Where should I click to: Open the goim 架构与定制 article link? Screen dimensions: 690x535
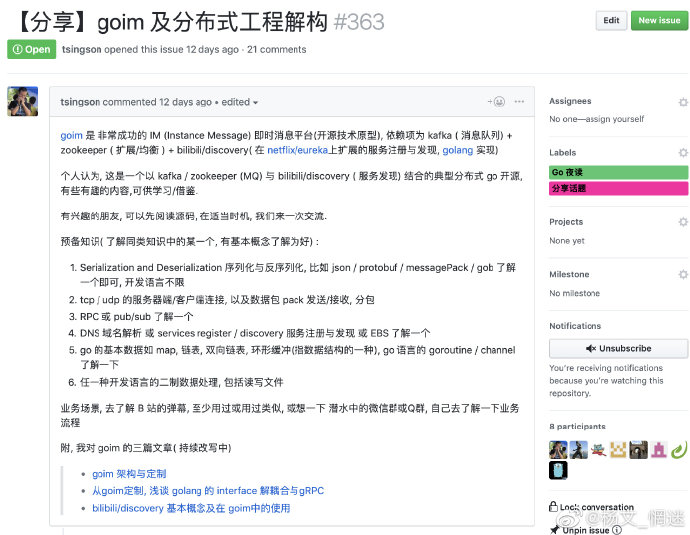click(x=129, y=474)
